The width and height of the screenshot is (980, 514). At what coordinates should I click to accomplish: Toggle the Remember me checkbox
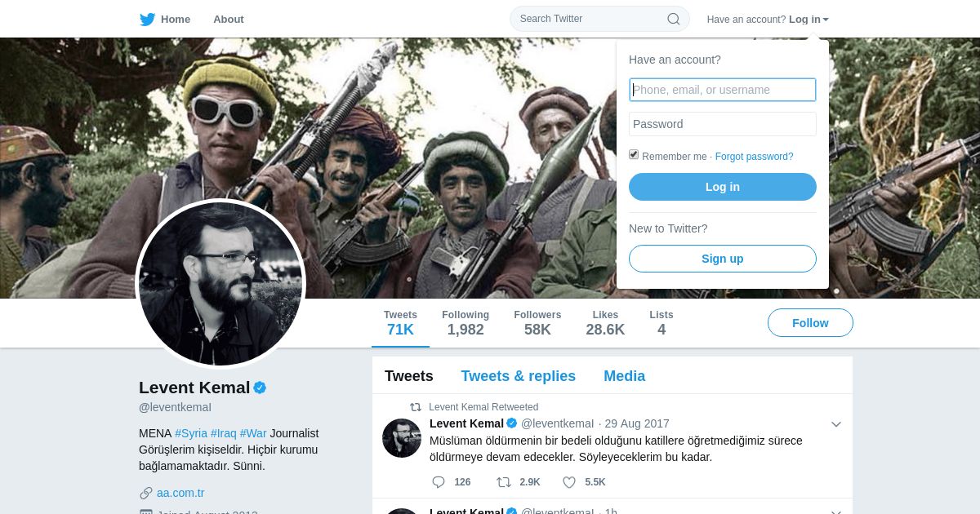634,155
